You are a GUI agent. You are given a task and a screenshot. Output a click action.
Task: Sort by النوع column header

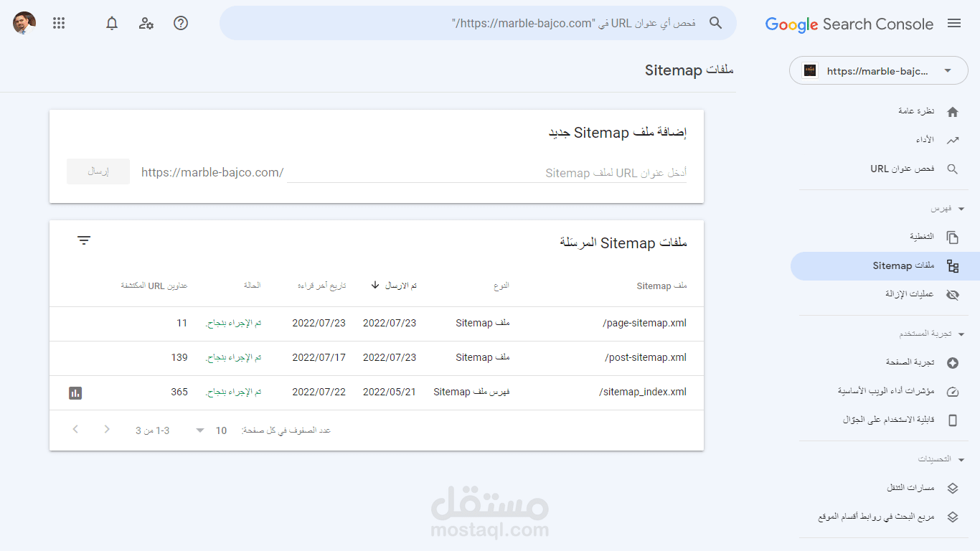point(501,286)
